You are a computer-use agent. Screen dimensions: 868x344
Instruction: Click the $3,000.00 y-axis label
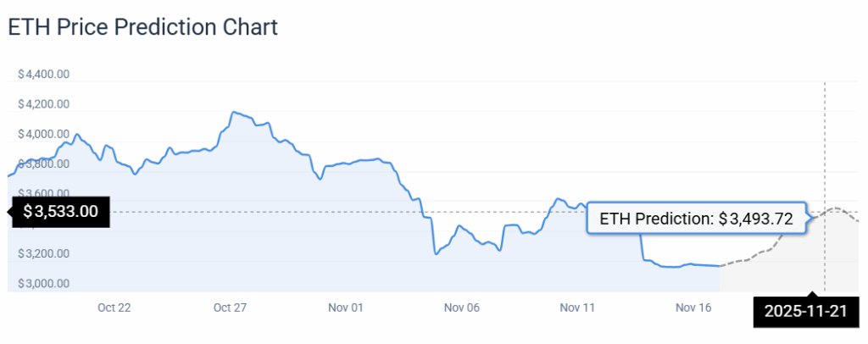pos(43,283)
